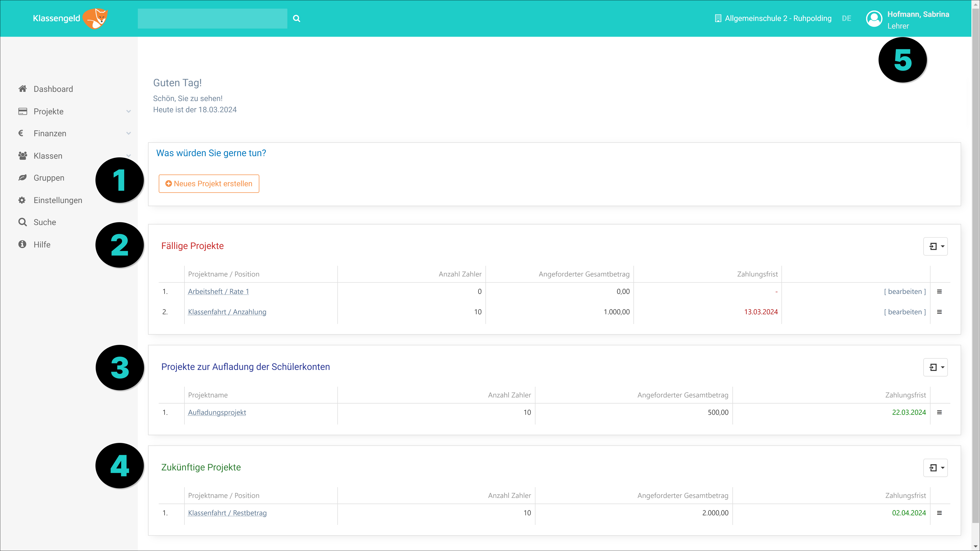980x551 pixels.
Task: Click Neues Projekt erstellen button
Action: pyautogui.click(x=209, y=184)
